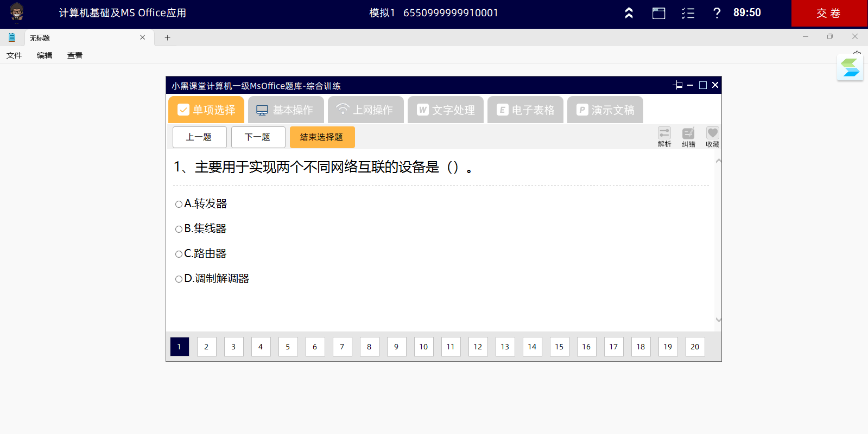
Task: Open the checklist icon in top bar
Action: [x=688, y=13]
